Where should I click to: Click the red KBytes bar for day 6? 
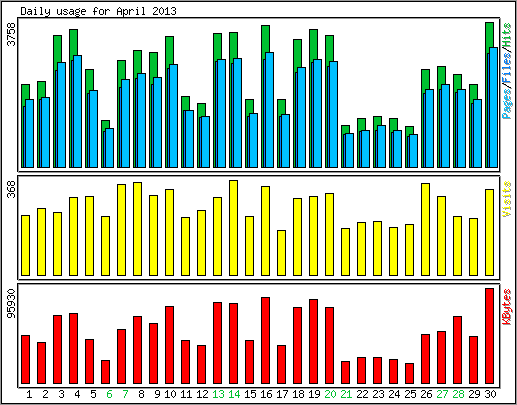tap(106, 372)
